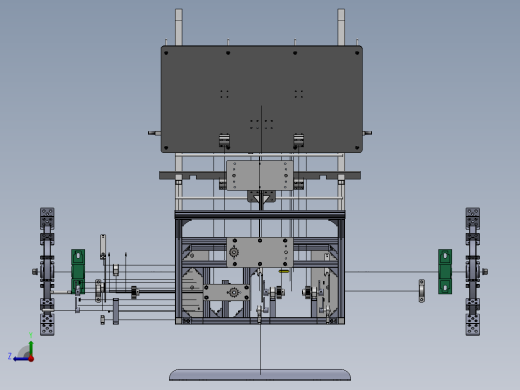Viewport: 520px width, 390px height.
Task: Select the triangular pointer below the upper gray plate
Action: tap(261, 199)
